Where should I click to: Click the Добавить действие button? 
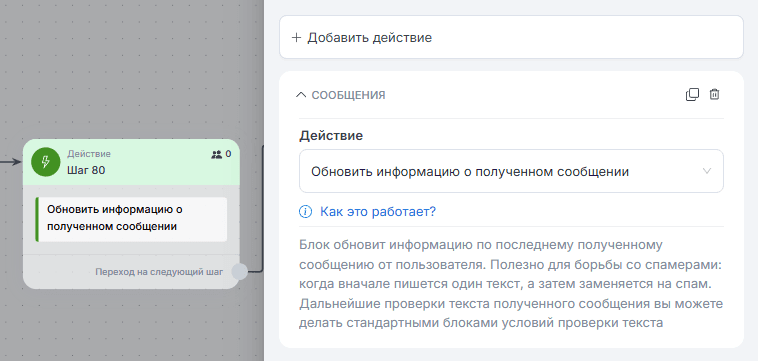[x=511, y=37]
